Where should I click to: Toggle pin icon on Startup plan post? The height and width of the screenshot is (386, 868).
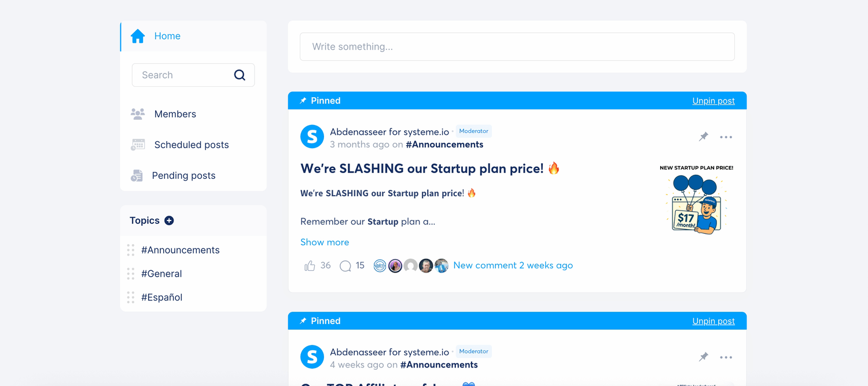point(704,137)
